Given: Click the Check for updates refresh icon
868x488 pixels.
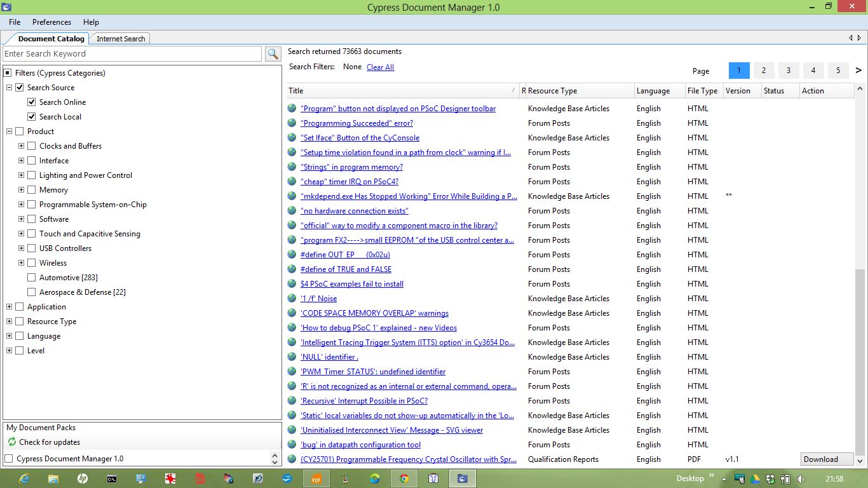Looking at the screenshot, I should 11,442.
